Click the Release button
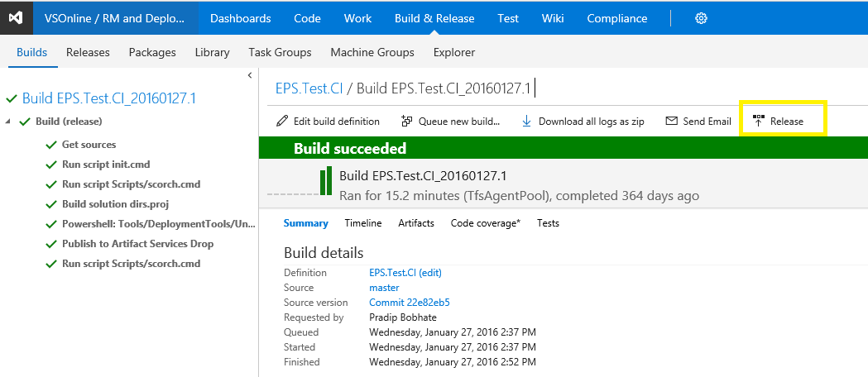 click(x=779, y=121)
